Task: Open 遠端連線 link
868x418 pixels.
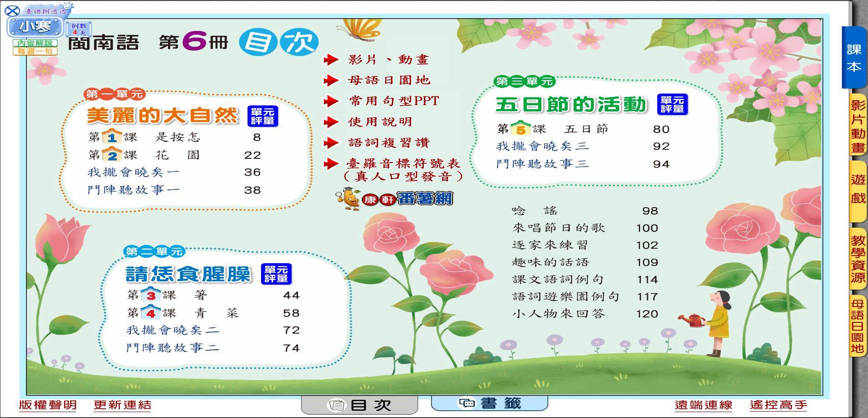Action: point(704,405)
